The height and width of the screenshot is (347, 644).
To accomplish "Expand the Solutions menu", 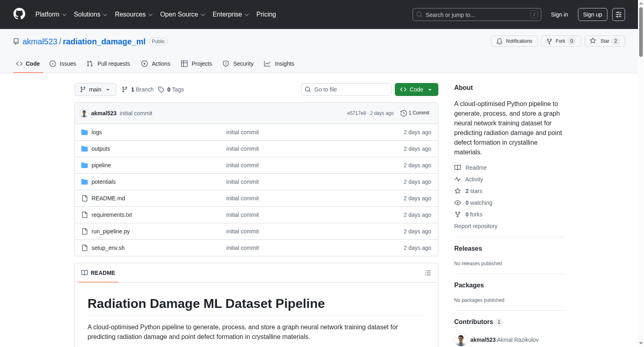I will pos(91,15).
